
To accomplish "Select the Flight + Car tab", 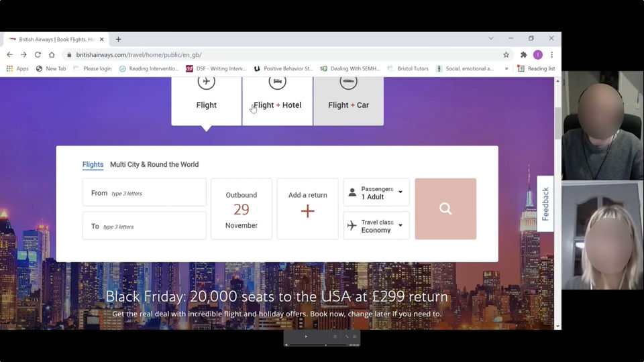I will pyautogui.click(x=348, y=101).
